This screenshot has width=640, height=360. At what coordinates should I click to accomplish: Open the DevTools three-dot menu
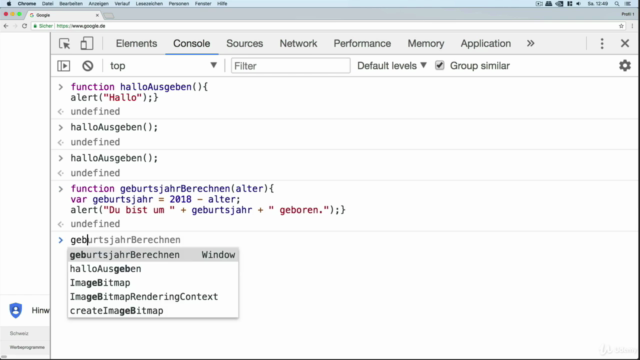602,43
